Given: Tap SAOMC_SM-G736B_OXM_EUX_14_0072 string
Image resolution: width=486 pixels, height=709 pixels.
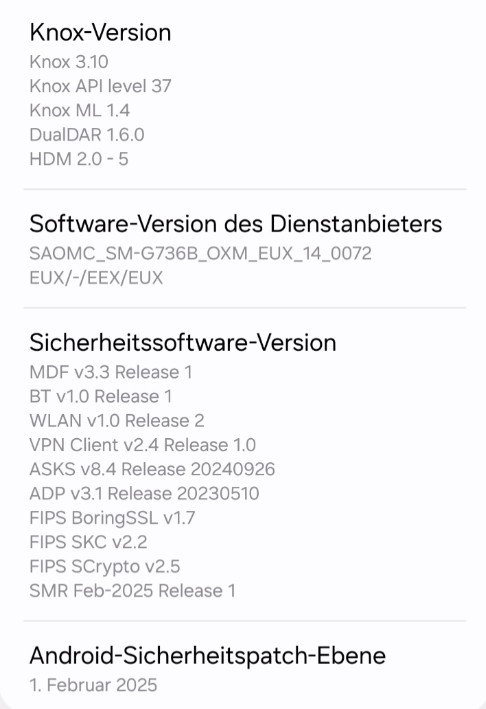Looking at the screenshot, I should (x=200, y=253).
